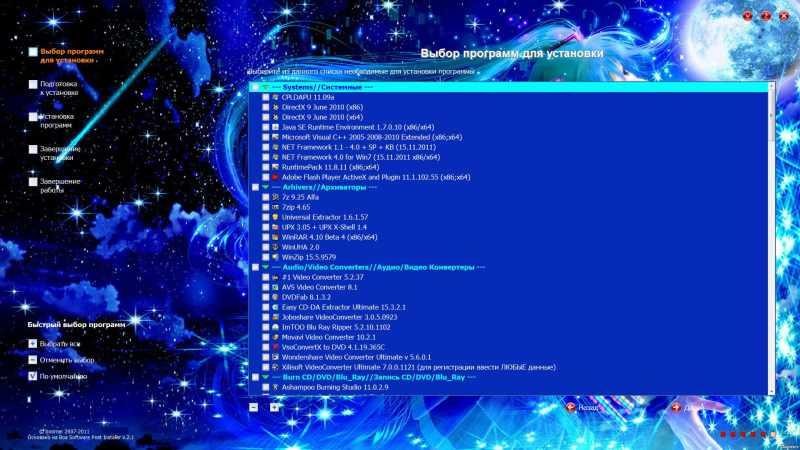Click the minus icon beside Отменить выбор
800x450 pixels.
[33, 360]
